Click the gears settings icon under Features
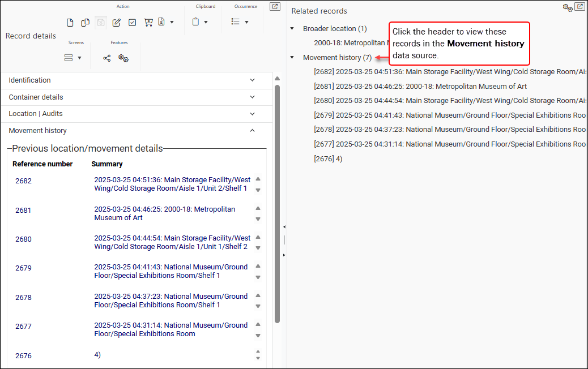Viewport: 588px width, 369px height. tap(123, 58)
